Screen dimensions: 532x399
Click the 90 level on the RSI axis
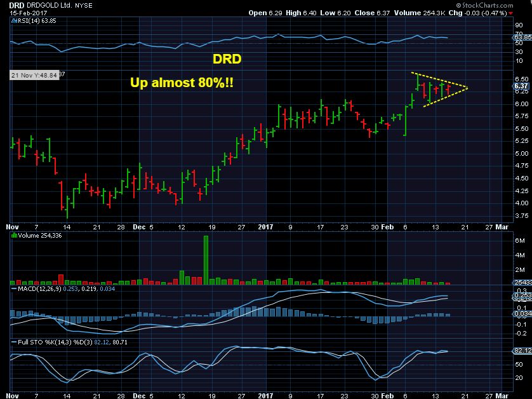[x=519, y=25]
